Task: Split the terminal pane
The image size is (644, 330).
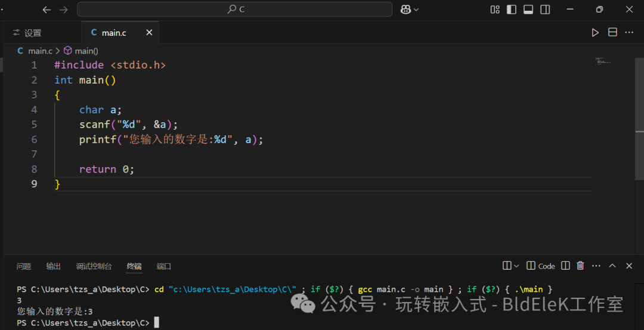Action: 565,266
